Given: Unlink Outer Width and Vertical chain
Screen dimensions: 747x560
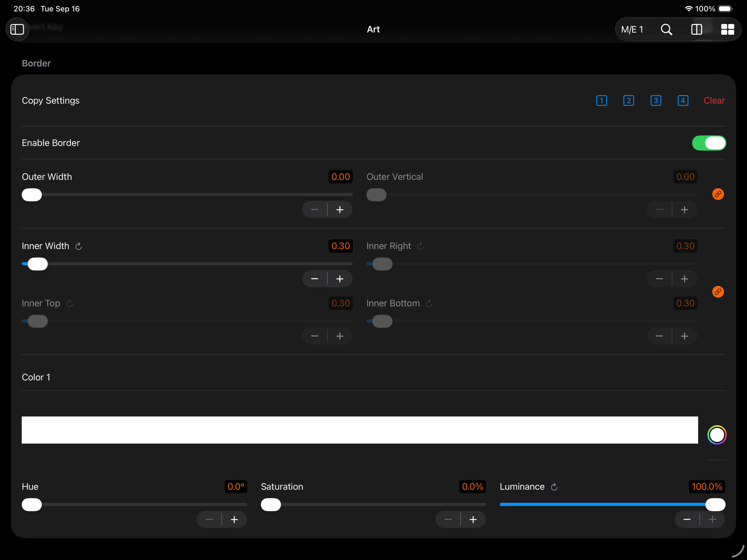Looking at the screenshot, I should pos(718,194).
